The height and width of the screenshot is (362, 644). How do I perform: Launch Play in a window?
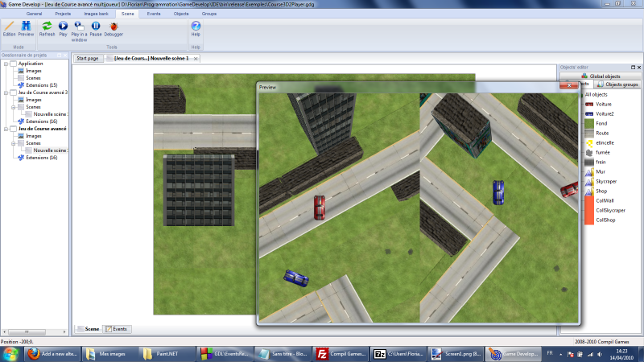click(x=79, y=31)
